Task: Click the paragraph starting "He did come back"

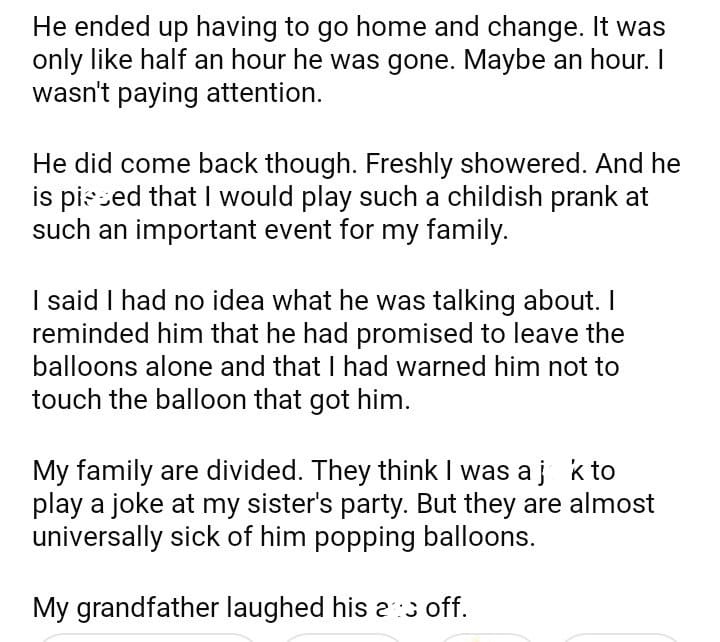Action: click(350, 197)
